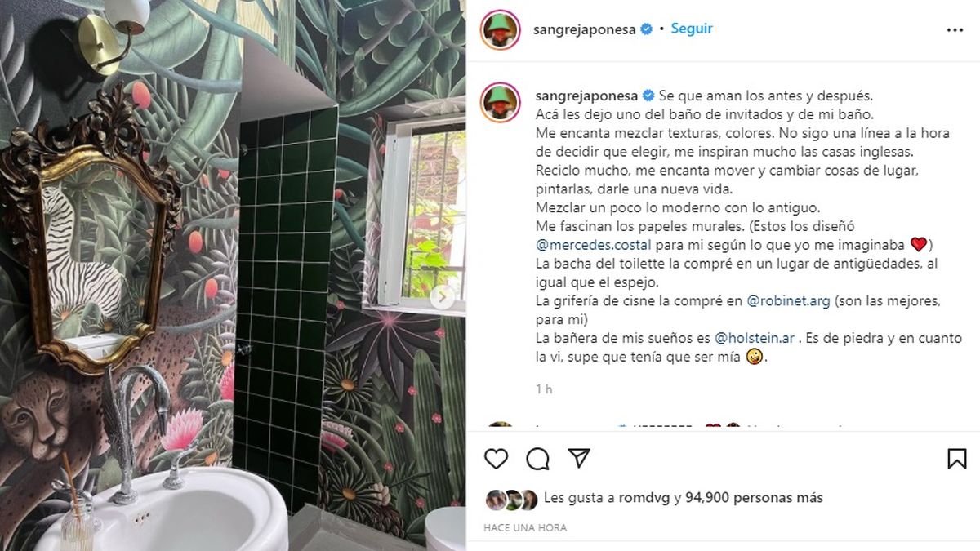
Task: Open the sangrejaponesa username in caption
Action: (x=587, y=95)
